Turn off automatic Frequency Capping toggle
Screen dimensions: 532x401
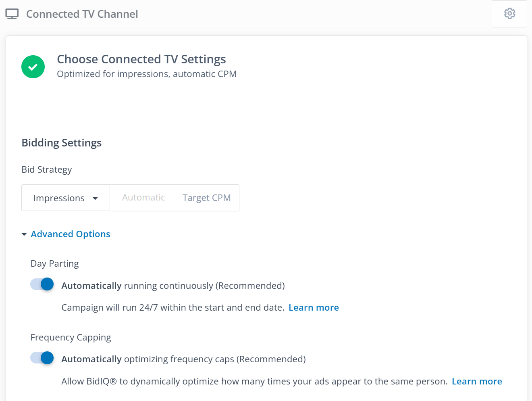42,358
